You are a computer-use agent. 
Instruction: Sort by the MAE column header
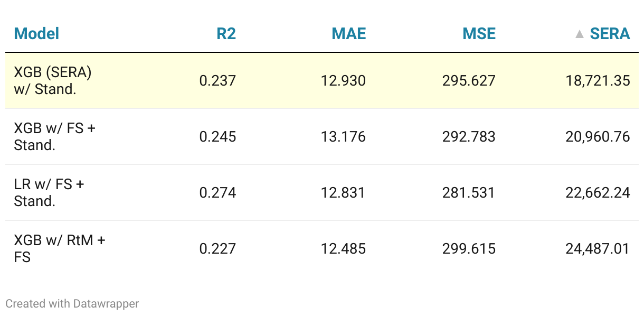(348, 34)
